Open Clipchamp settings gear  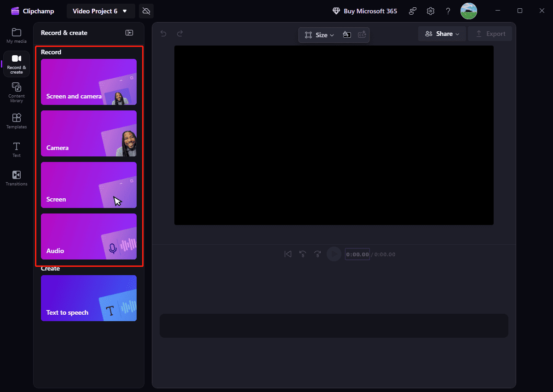[x=431, y=11]
